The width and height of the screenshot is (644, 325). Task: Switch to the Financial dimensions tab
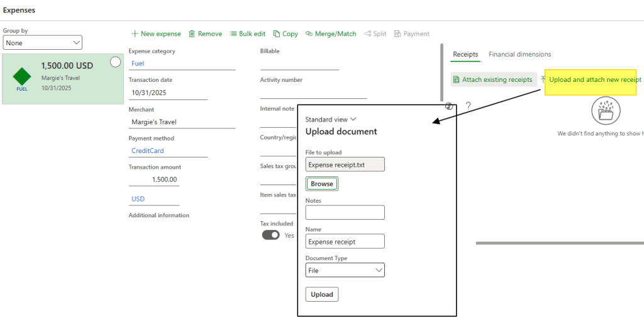tap(519, 55)
